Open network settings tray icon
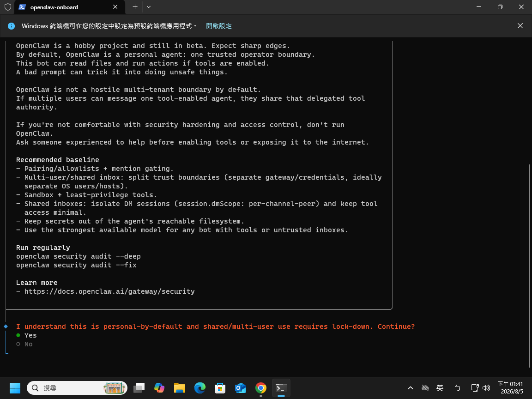 coord(475,388)
